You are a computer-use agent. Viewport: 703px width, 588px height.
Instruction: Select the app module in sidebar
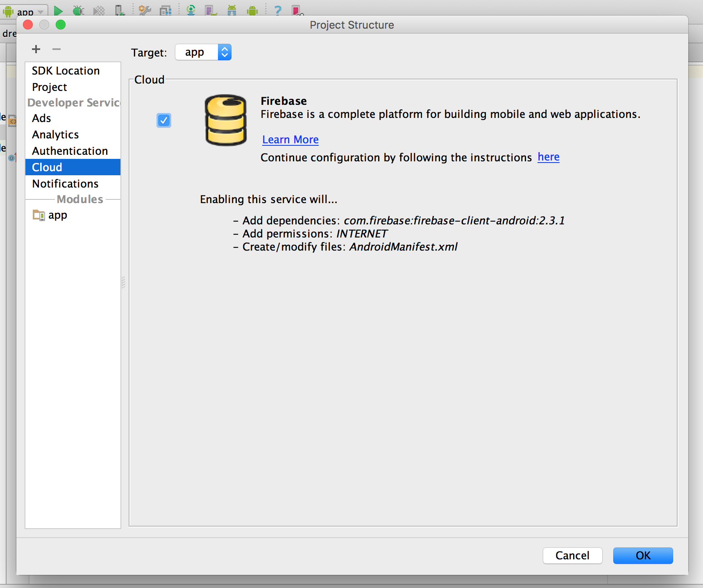tap(57, 215)
